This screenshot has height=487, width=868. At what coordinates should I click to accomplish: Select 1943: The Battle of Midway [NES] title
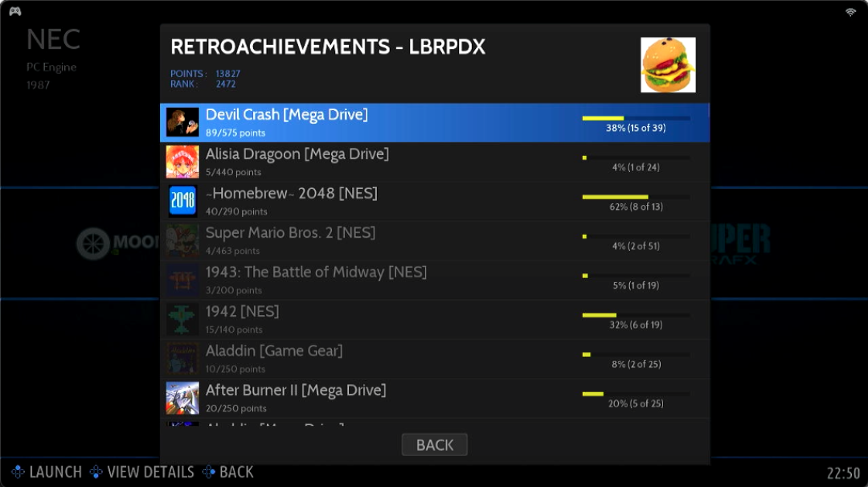[316, 272]
